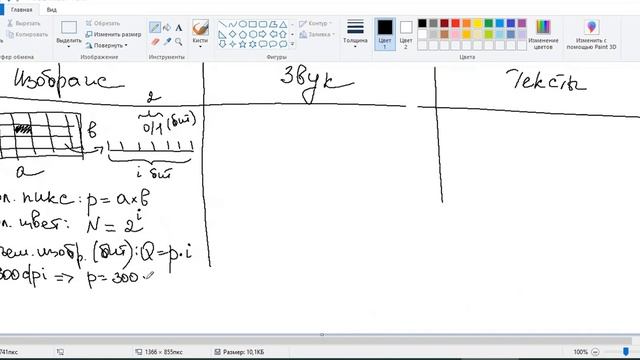This screenshot has height=360, width=640.
Task: Choose the pentagon shape
Action: point(242,34)
